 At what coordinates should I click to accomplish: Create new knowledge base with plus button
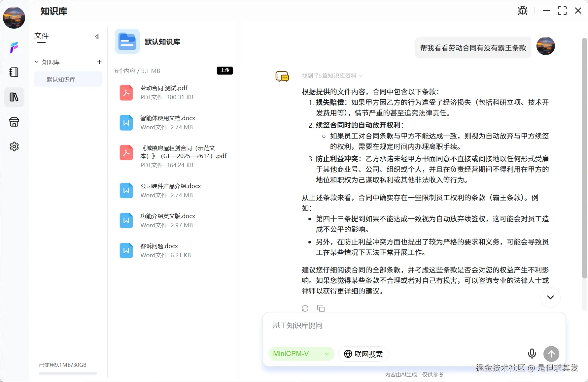pos(99,62)
